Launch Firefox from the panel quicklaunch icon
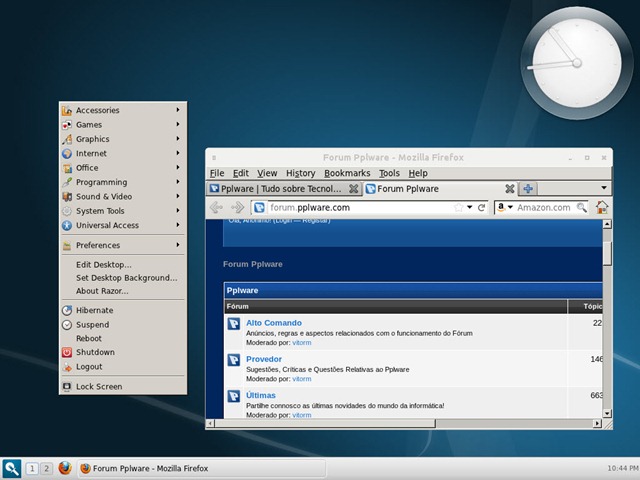The width and height of the screenshot is (640, 480). pyautogui.click(x=65, y=468)
